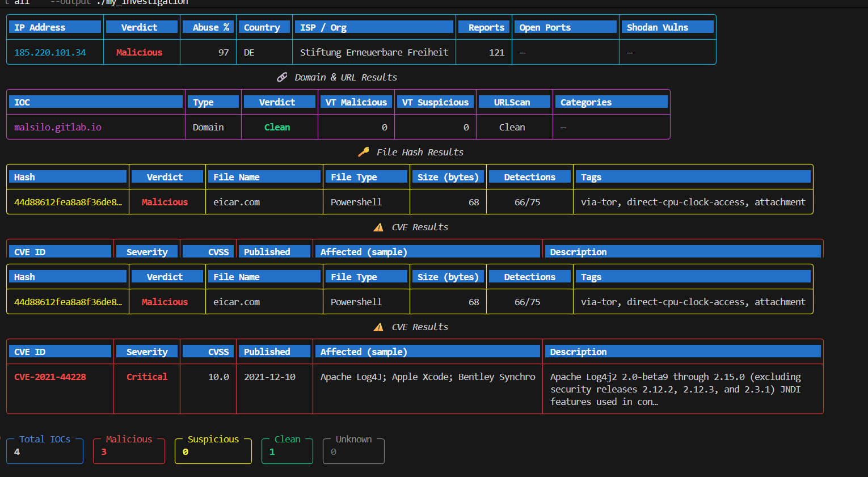The height and width of the screenshot is (477, 868).
Task: Click the warning icon above the CVE-2021-44228 table
Action: click(x=378, y=327)
